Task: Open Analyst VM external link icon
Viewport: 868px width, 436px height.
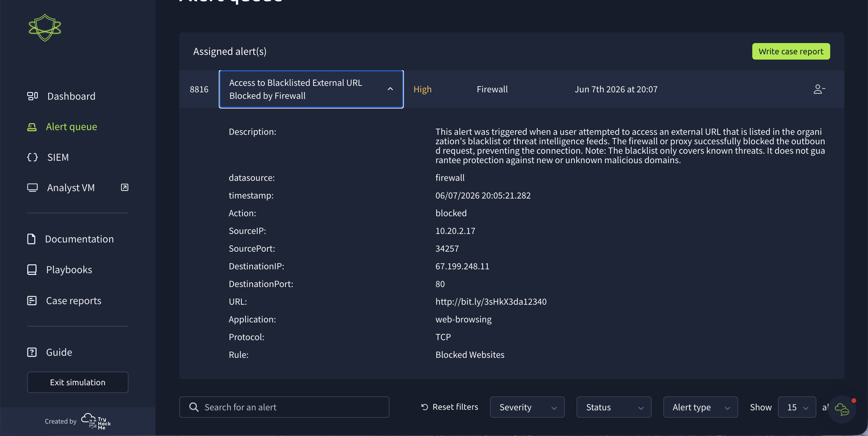Action: point(125,187)
